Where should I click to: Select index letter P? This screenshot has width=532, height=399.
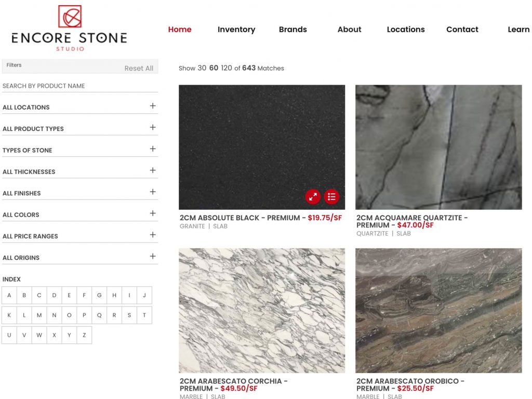coord(84,315)
